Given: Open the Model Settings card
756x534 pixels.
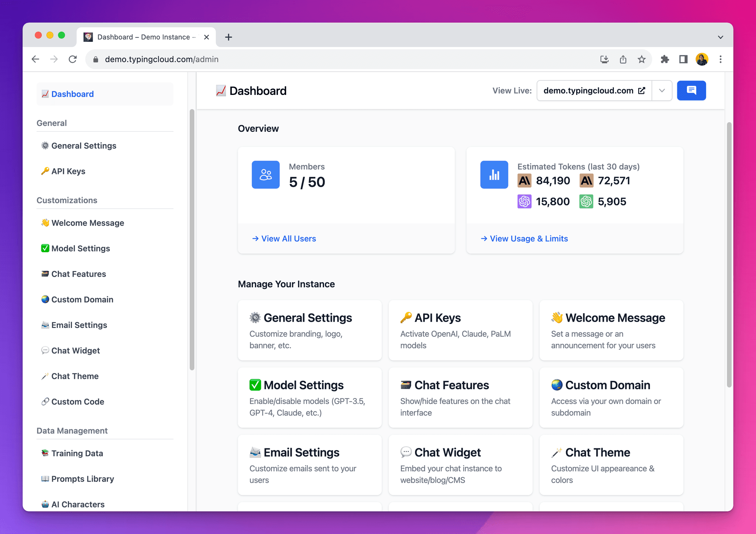Looking at the screenshot, I should 309,398.
